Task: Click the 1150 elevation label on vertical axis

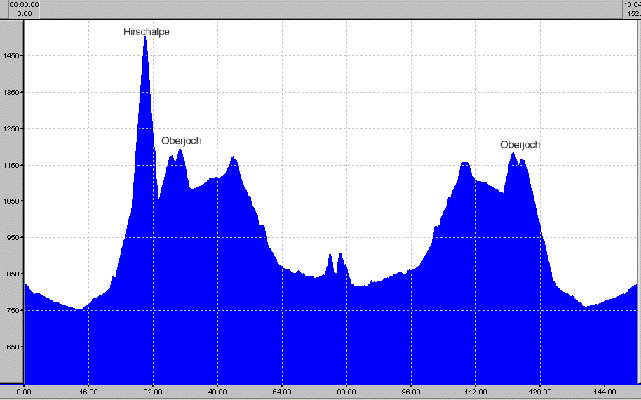Action: point(12,165)
